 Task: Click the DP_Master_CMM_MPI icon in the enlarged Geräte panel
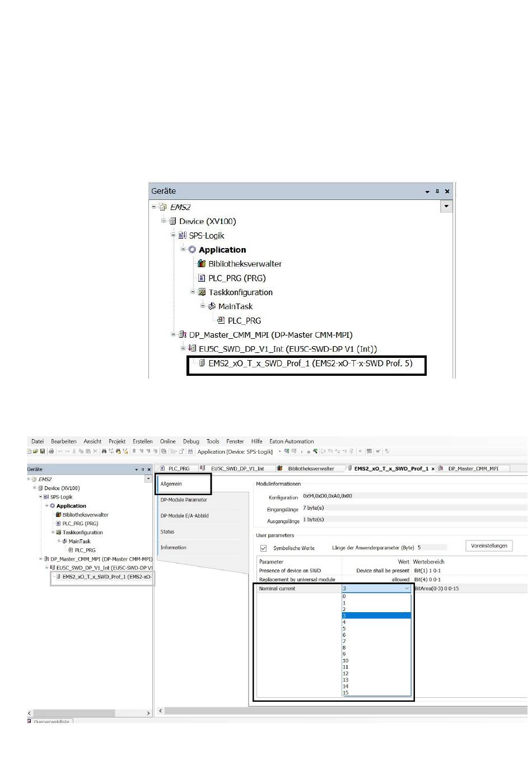(x=183, y=335)
